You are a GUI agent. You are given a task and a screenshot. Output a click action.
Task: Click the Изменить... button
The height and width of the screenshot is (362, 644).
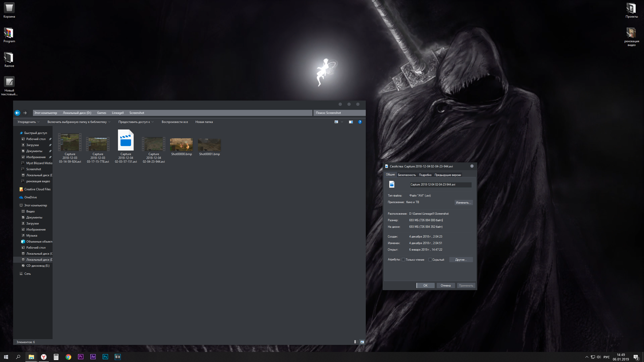[x=463, y=203]
